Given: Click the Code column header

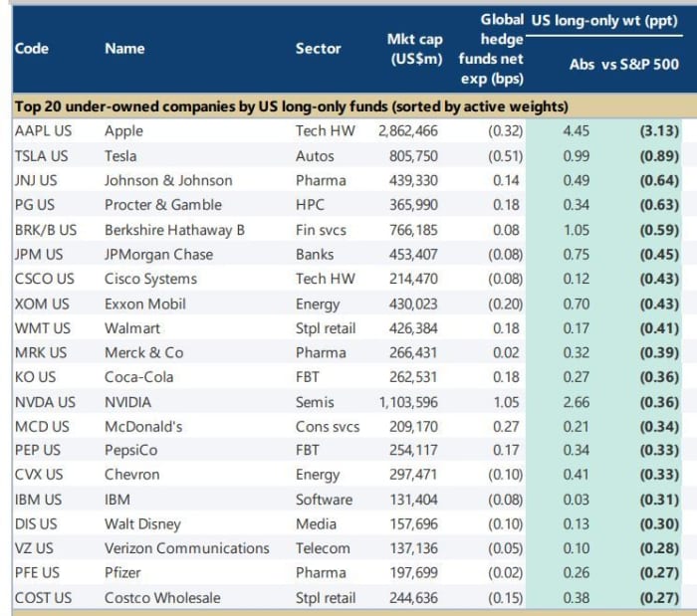Looking at the screenshot, I should [32, 49].
